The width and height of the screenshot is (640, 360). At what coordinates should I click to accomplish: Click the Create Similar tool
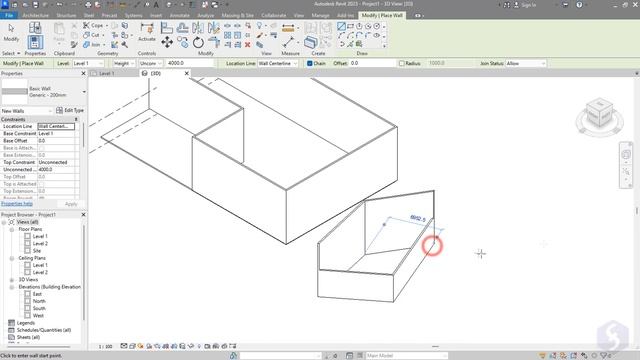click(311, 42)
